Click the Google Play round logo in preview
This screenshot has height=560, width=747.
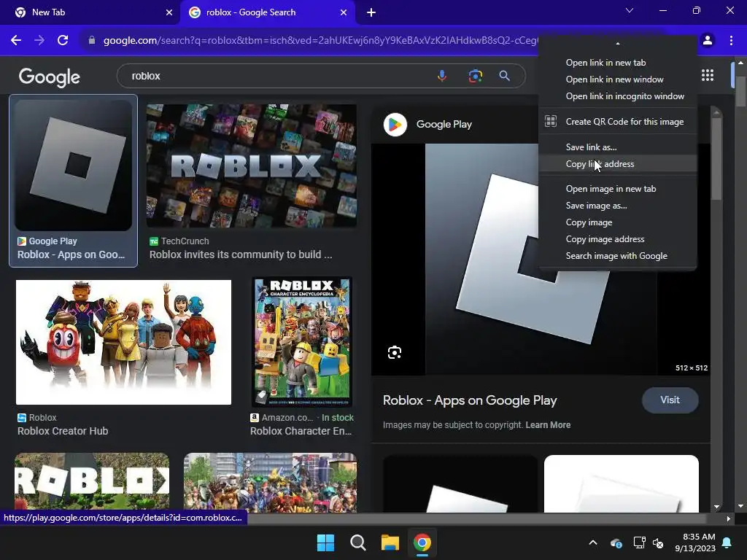click(x=395, y=125)
